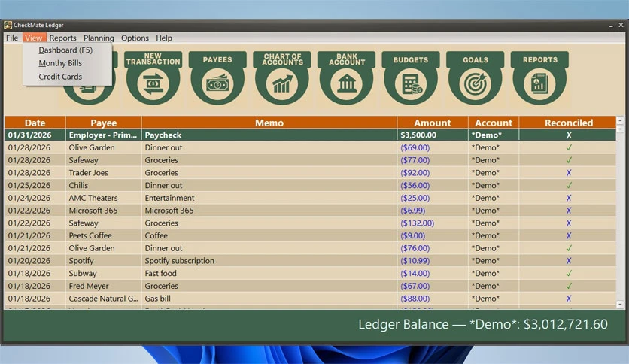The height and width of the screenshot is (364, 629).
Task: Sort by the Account column header
Action: (x=494, y=123)
